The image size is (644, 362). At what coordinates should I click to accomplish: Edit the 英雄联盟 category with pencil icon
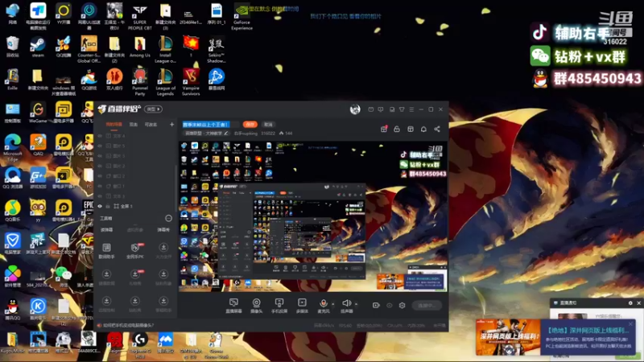(225, 134)
